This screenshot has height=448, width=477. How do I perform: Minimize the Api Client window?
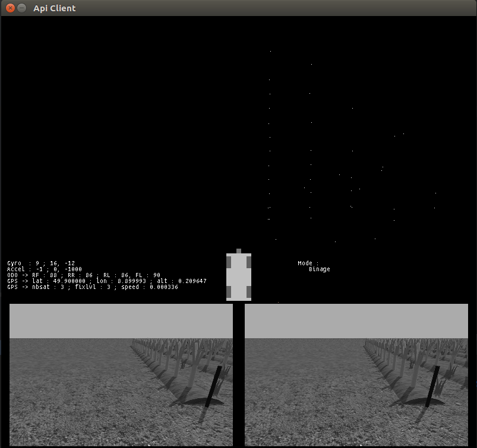[x=21, y=8]
